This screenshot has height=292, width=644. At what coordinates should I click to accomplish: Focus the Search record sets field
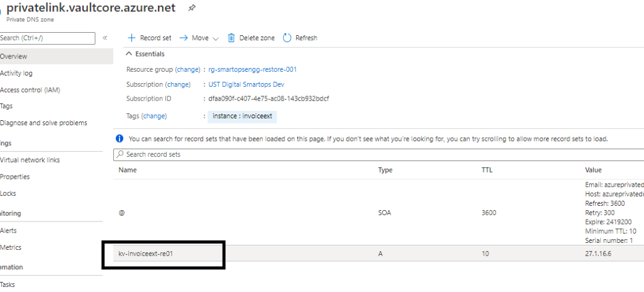[x=379, y=155]
